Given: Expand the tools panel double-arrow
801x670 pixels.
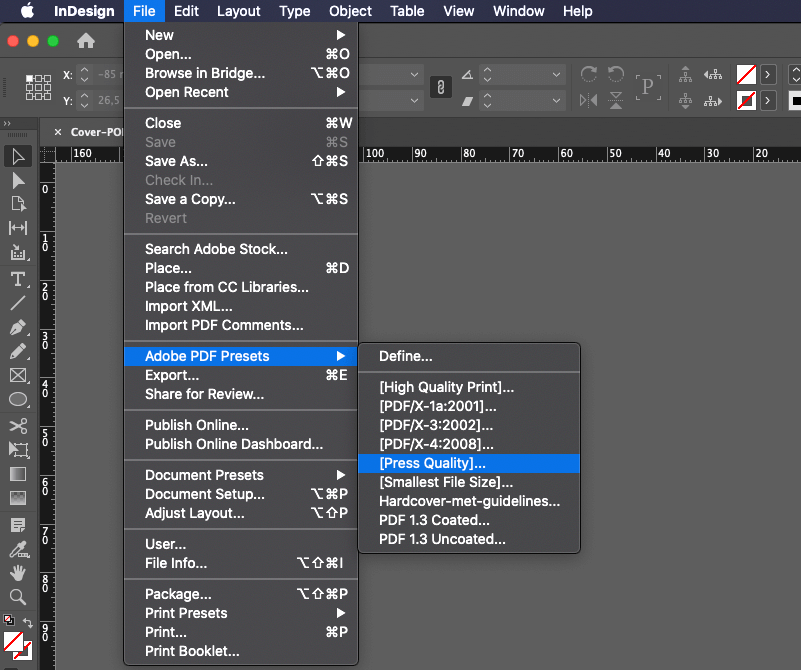Looking at the screenshot, I should click(7, 124).
